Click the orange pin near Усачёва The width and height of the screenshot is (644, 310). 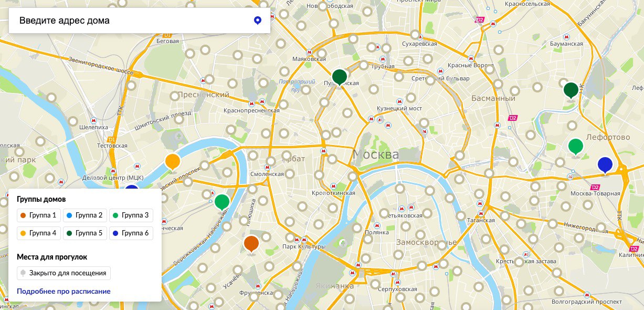pos(251,244)
